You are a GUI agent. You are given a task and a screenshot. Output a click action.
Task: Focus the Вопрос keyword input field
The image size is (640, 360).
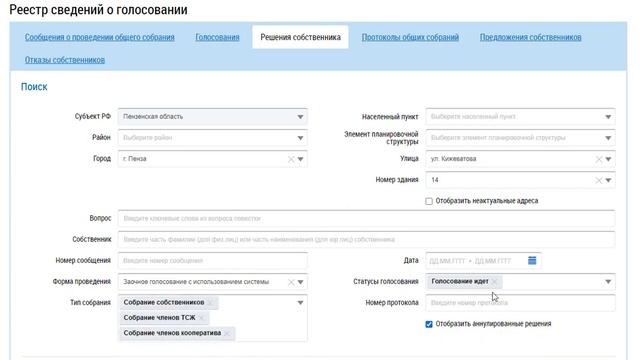[x=366, y=218]
